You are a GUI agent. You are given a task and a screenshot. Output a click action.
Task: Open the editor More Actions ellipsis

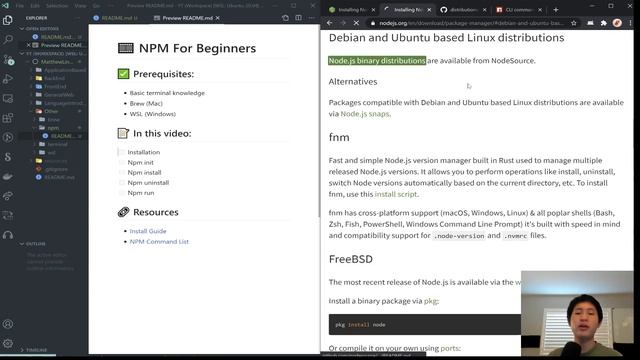coord(312,18)
